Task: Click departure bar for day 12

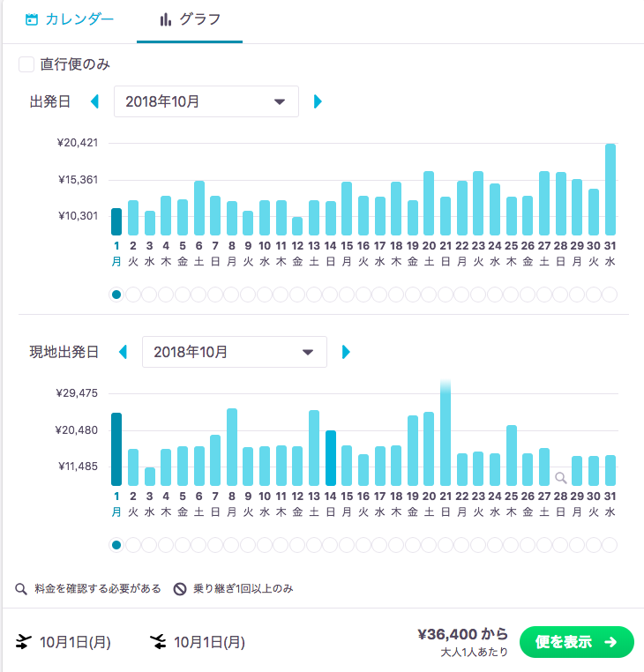Action: point(297,226)
